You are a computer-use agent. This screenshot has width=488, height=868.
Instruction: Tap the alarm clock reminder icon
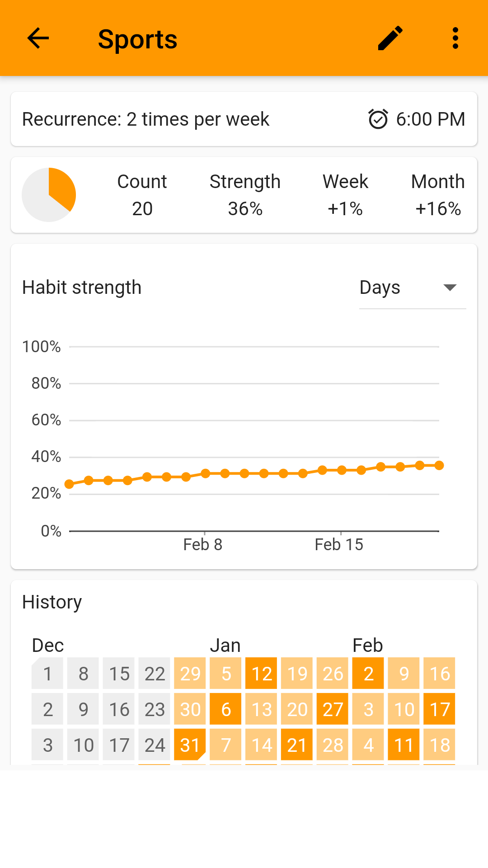[378, 119]
